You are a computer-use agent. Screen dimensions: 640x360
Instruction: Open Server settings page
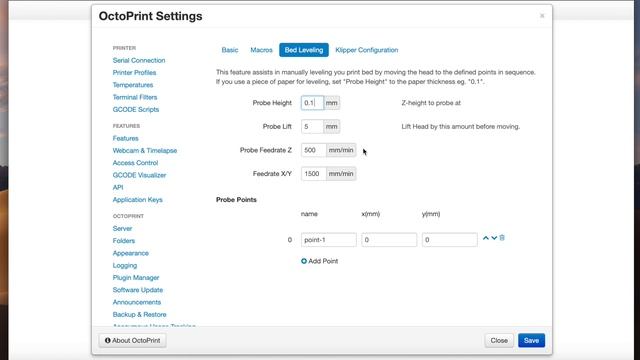122,229
